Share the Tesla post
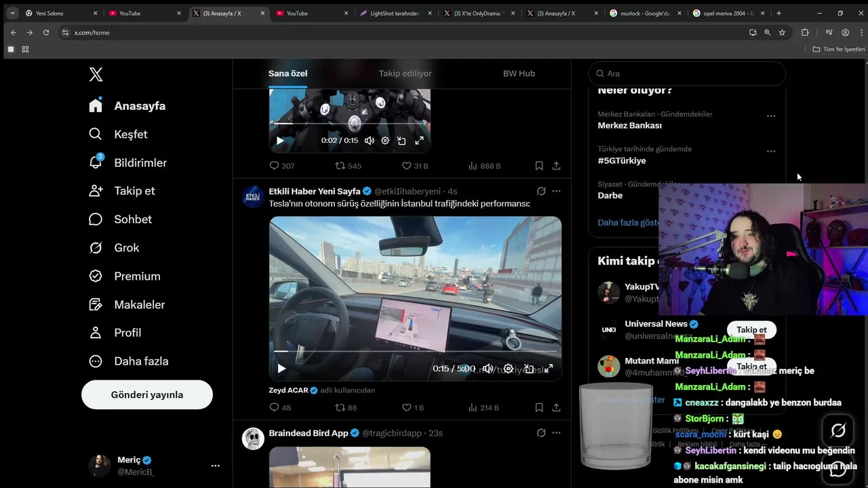 point(556,407)
